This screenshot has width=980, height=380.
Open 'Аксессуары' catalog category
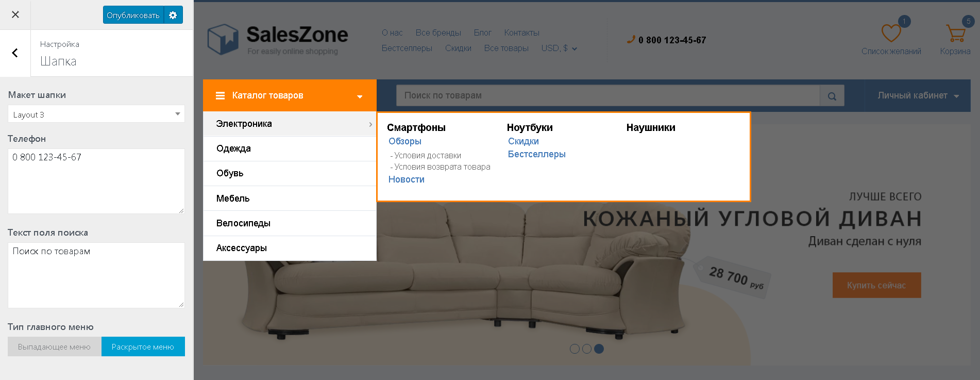click(290, 248)
